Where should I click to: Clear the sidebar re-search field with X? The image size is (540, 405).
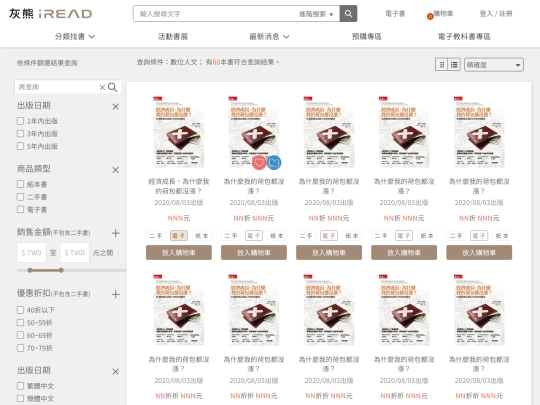(x=102, y=87)
